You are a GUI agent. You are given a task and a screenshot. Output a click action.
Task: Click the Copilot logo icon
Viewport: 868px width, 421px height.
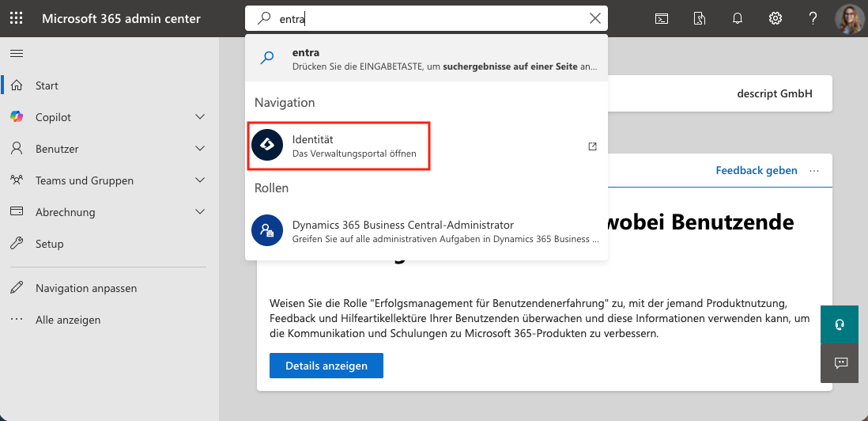pos(17,117)
